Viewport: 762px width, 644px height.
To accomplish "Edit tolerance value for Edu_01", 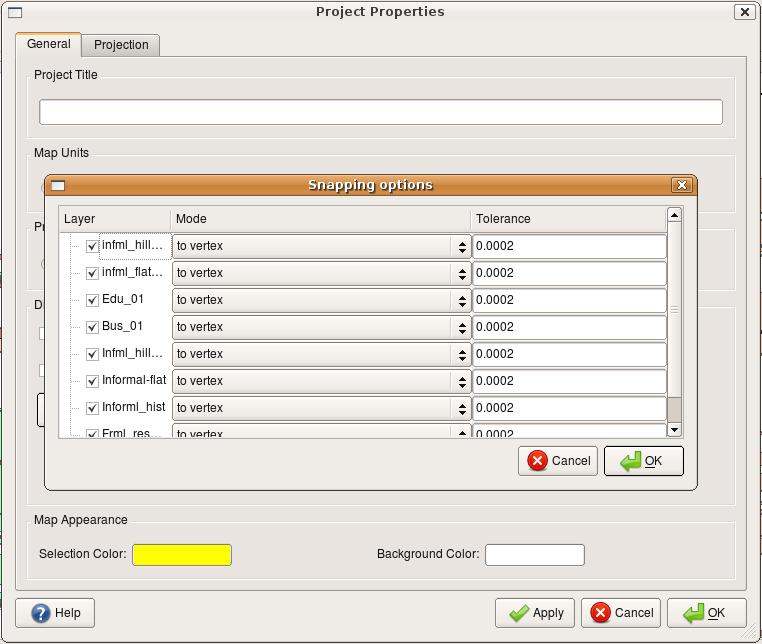I will [569, 300].
